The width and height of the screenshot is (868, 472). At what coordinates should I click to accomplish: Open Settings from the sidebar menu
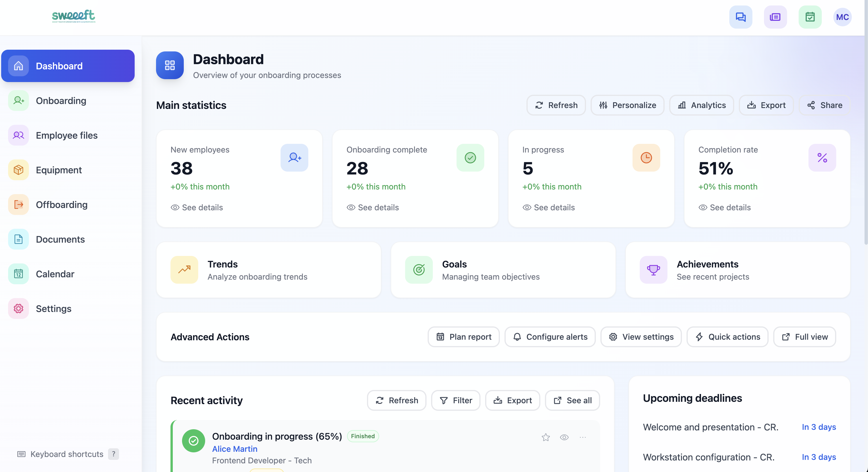coord(53,308)
